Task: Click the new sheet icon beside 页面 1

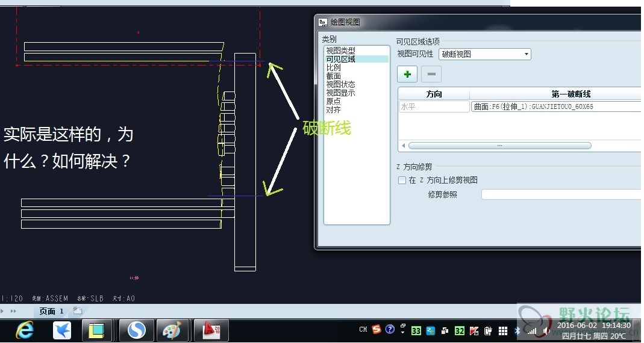Action: [x=77, y=310]
